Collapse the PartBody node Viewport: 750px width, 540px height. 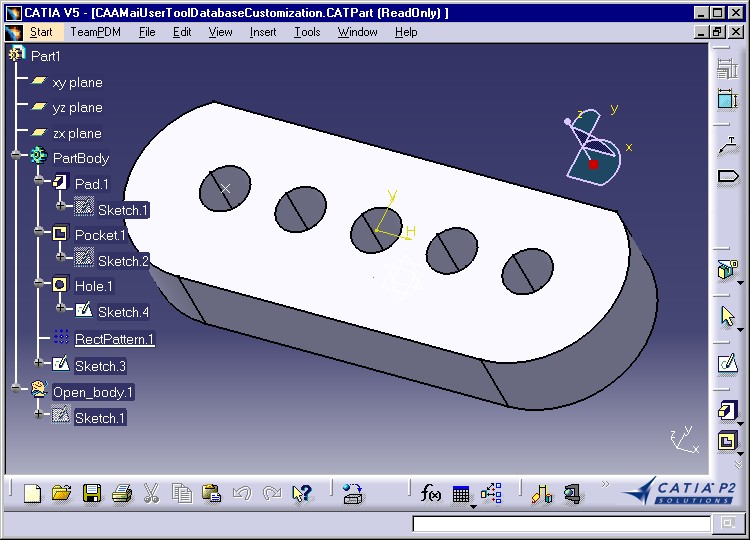(x=16, y=154)
